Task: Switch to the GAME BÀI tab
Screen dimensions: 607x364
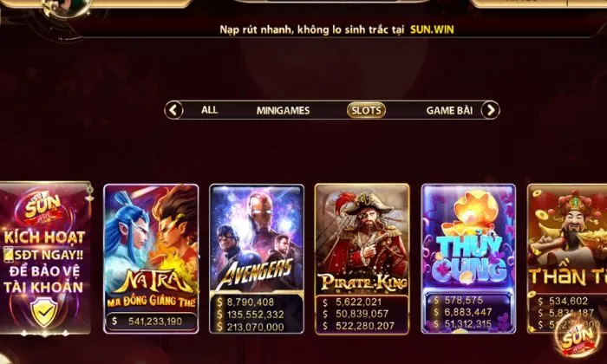Action: click(449, 111)
